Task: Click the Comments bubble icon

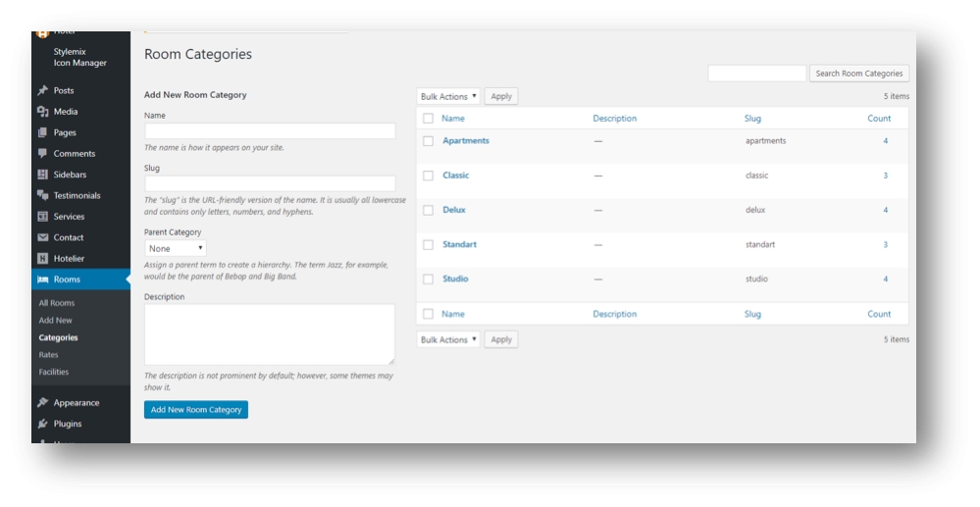Action: 43,154
